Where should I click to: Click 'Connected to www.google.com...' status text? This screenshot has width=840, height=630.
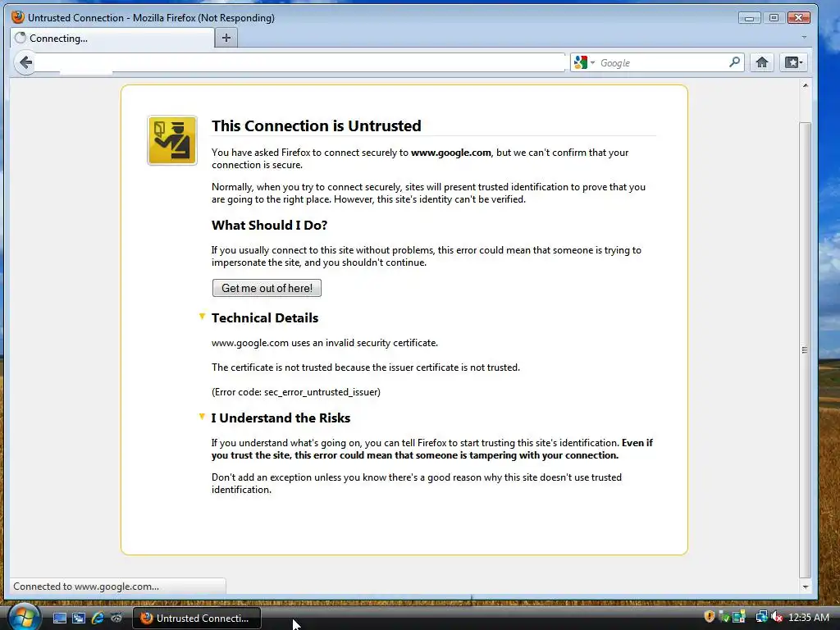coord(86,587)
